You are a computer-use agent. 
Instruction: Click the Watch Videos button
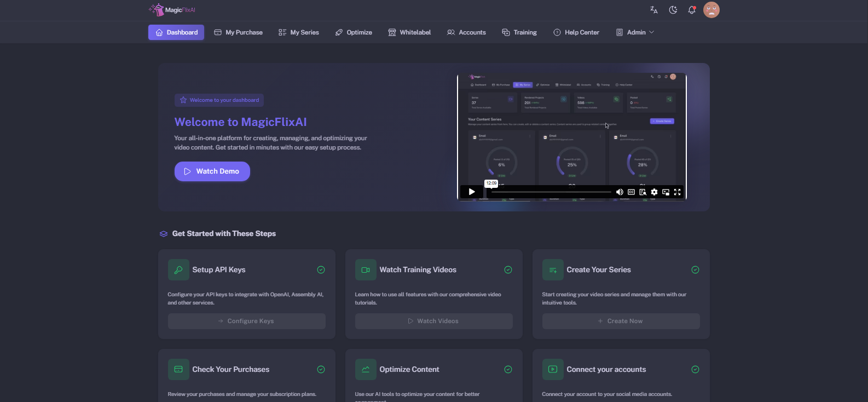(434, 321)
